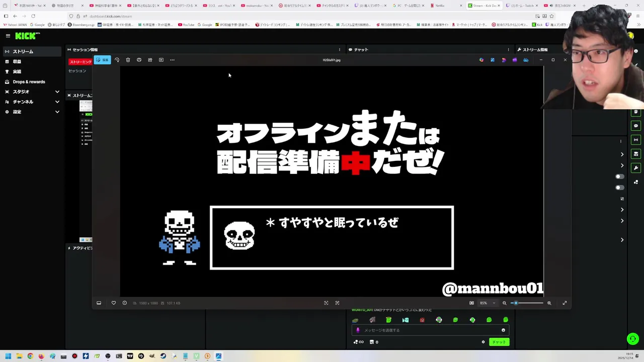
Task: Click the crossed-out OneDrive cloud icon
Action: click(526, 60)
